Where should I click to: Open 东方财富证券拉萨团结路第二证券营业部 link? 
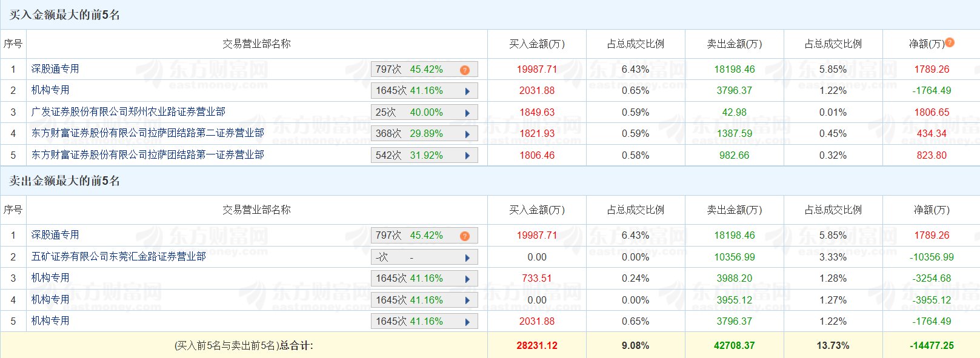click(x=147, y=133)
